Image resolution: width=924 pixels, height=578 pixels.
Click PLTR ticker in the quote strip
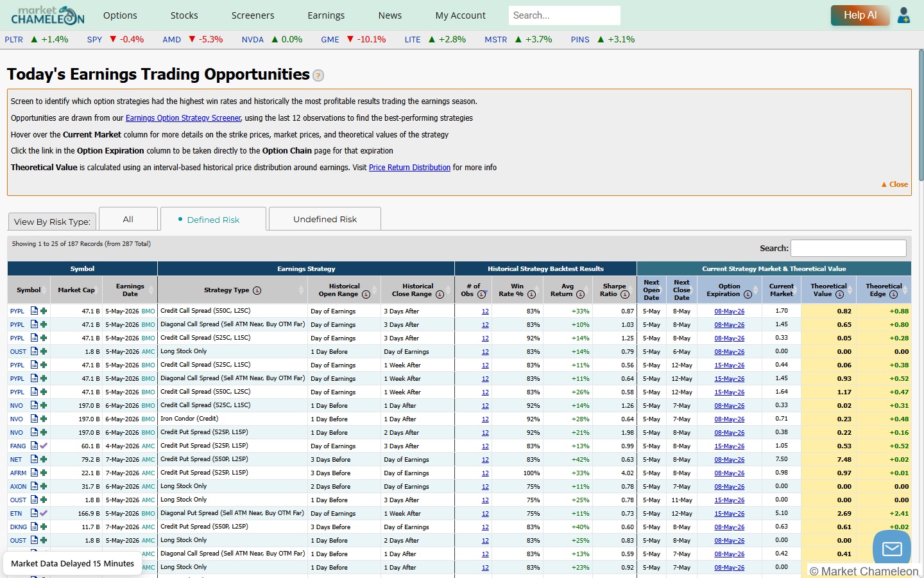tap(14, 40)
